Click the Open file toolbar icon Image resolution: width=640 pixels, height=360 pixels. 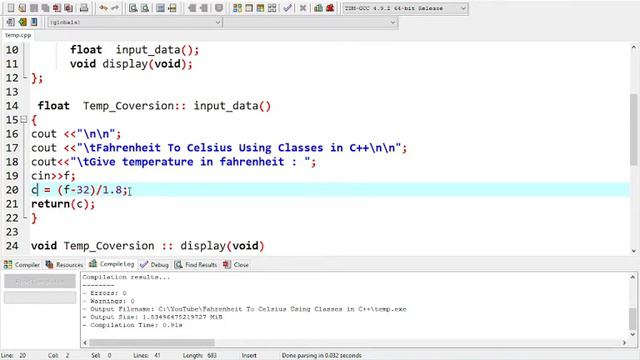(x=22, y=8)
